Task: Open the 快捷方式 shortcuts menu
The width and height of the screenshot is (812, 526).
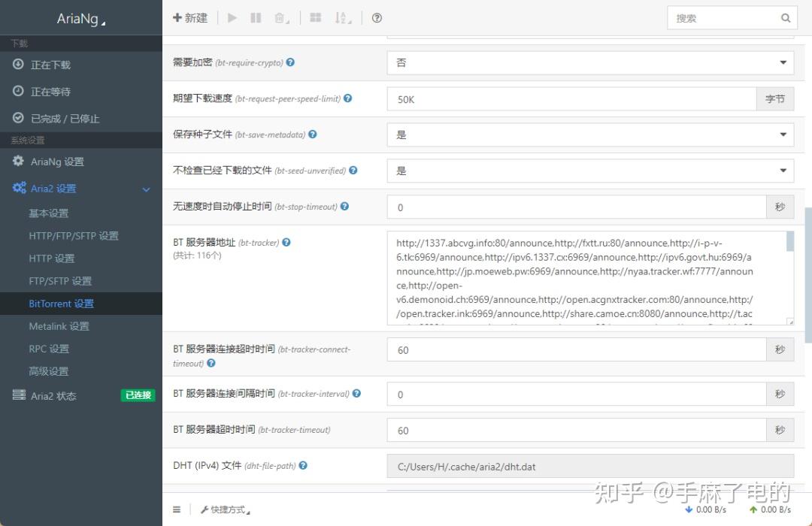Action: pyautogui.click(x=226, y=509)
